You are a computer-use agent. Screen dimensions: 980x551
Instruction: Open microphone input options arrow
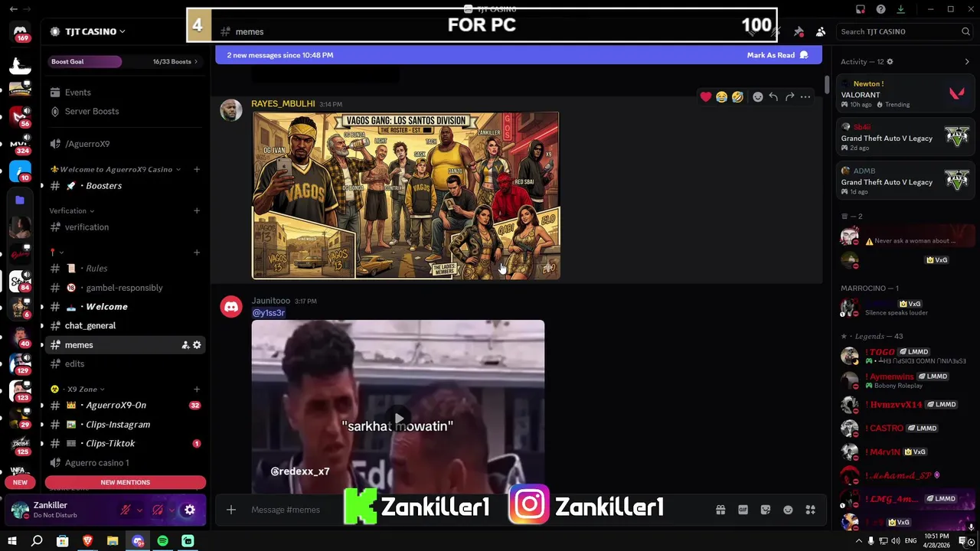[139, 510]
